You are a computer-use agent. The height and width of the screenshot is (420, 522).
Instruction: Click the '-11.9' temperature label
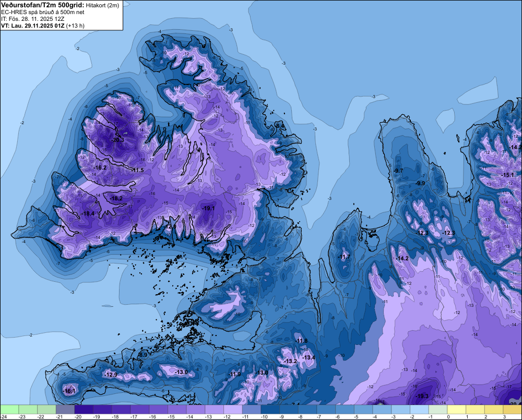coord(234,375)
